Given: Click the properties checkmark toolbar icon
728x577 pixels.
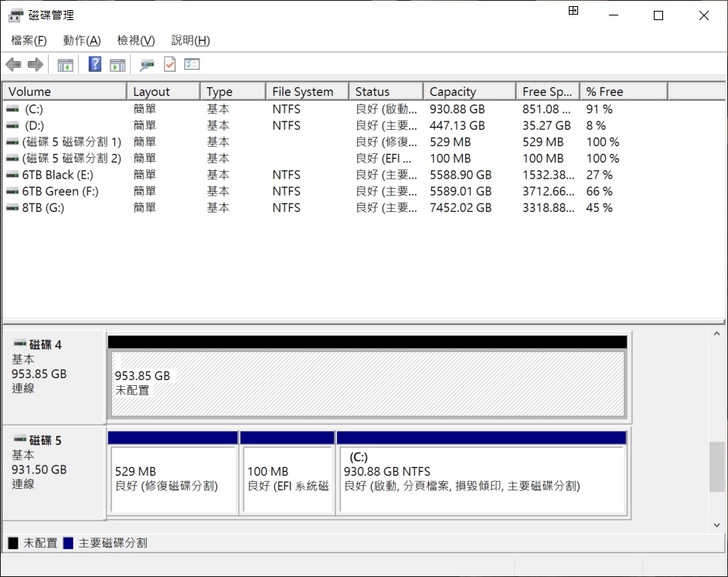Looking at the screenshot, I should [170, 65].
